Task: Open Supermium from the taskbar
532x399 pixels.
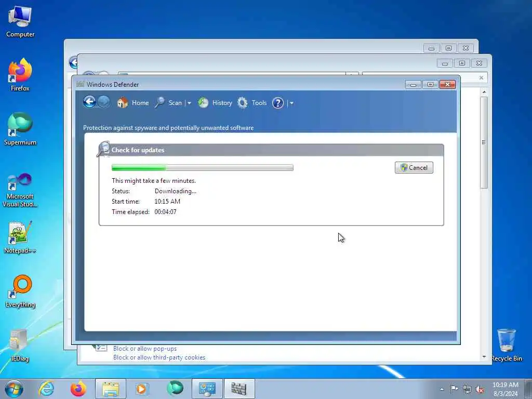Action: (175, 389)
